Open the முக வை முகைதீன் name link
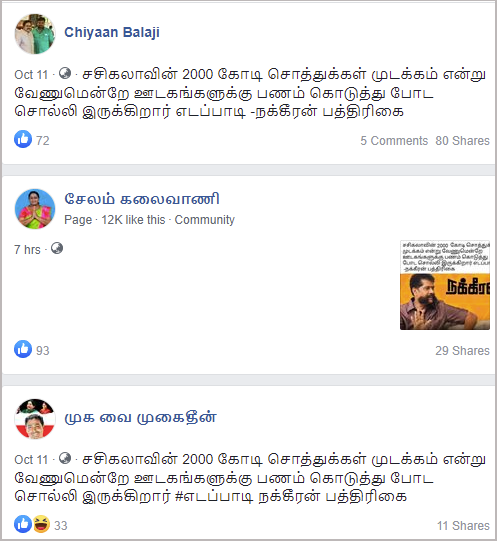 [140, 418]
